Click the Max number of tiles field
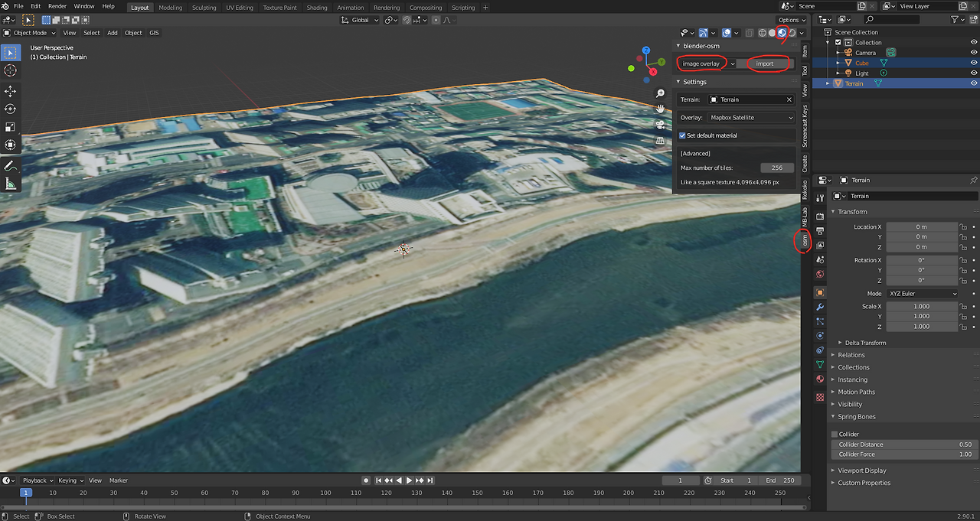 777,168
